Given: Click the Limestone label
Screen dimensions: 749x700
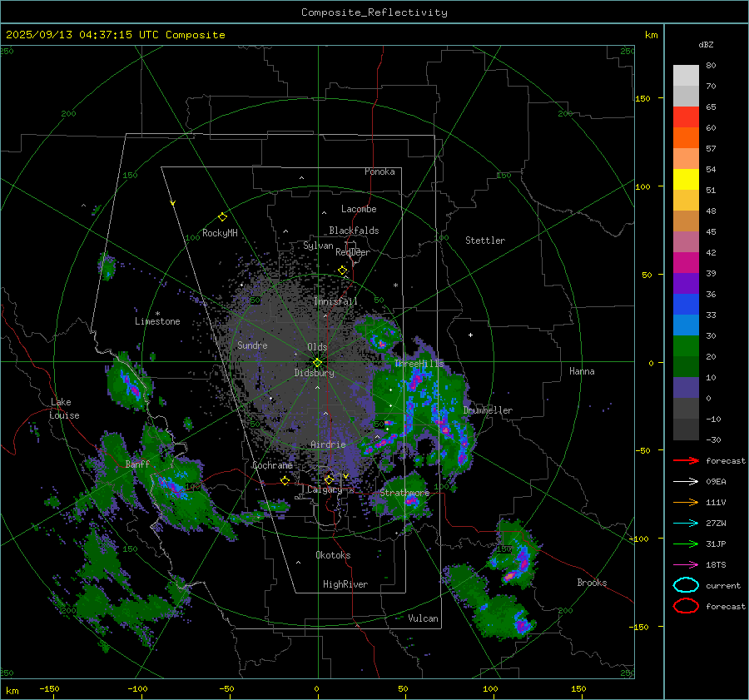Looking at the screenshot, I should tap(157, 321).
